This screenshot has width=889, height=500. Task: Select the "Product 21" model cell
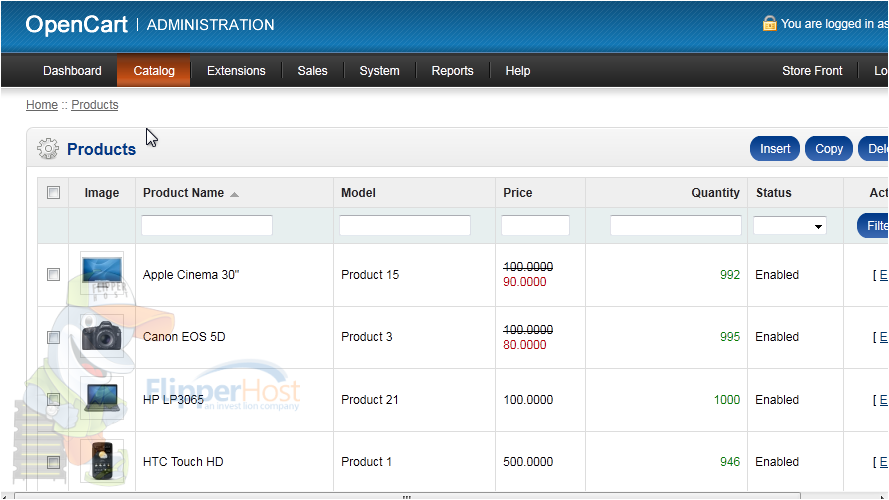coord(370,400)
